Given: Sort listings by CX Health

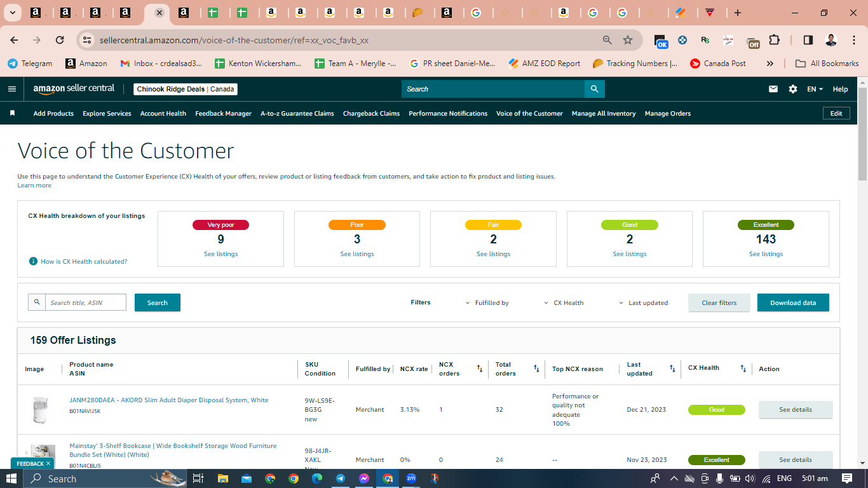Looking at the screenshot, I should (x=743, y=369).
